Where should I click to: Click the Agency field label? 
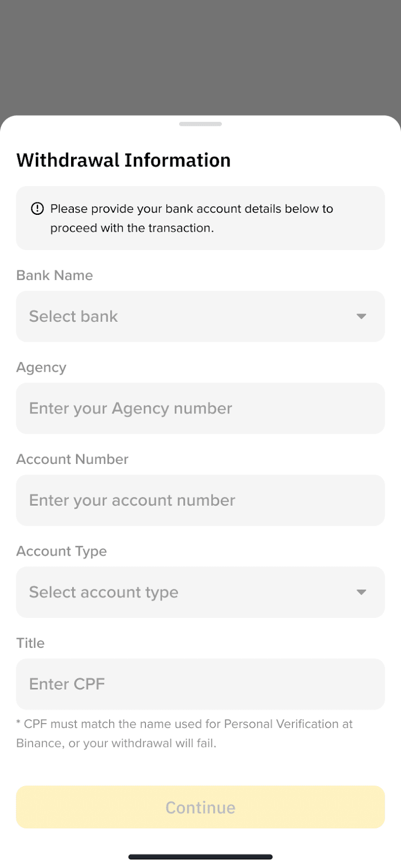(41, 368)
